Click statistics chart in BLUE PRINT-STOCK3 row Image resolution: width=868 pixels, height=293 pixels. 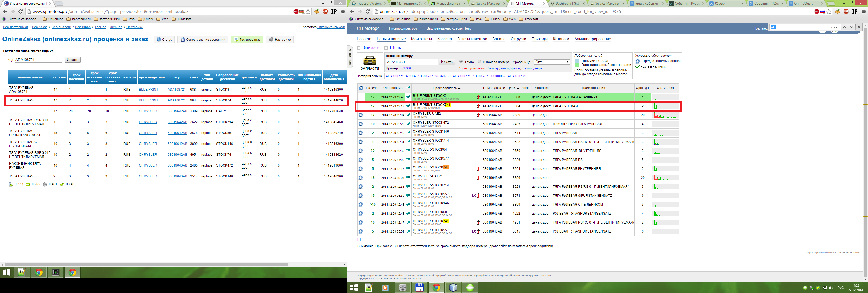coord(665,97)
